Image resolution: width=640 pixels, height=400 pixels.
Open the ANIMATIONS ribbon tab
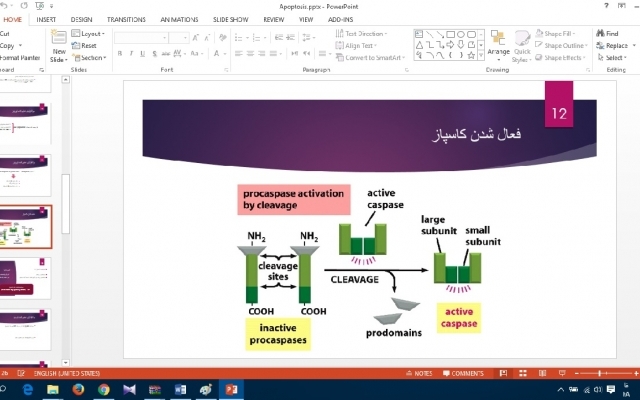click(x=179, y=20)
